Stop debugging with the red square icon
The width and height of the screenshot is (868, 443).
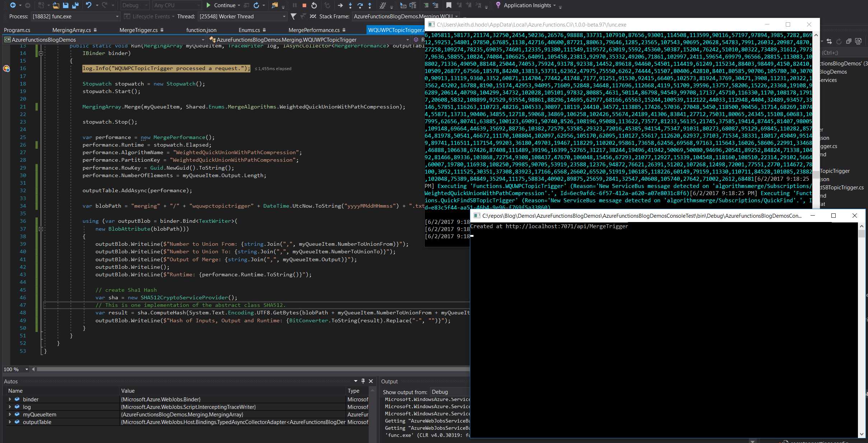click(304, 5)
